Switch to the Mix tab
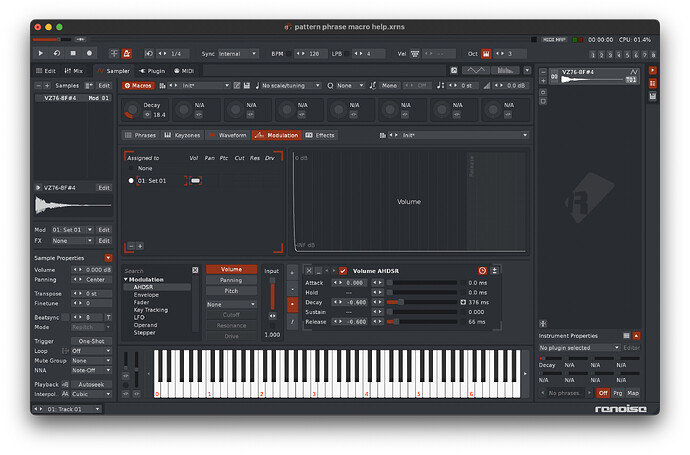This screenshot has width=690, height=455. click(74, 70)
